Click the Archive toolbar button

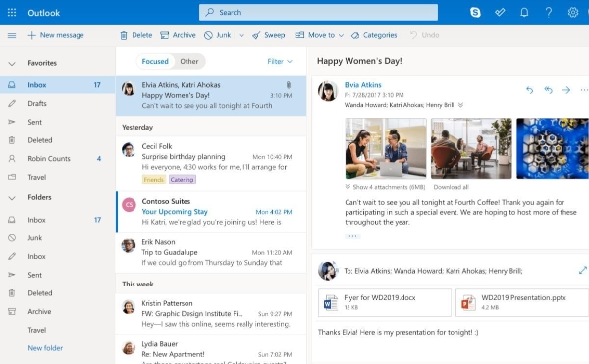click(178, 35)
